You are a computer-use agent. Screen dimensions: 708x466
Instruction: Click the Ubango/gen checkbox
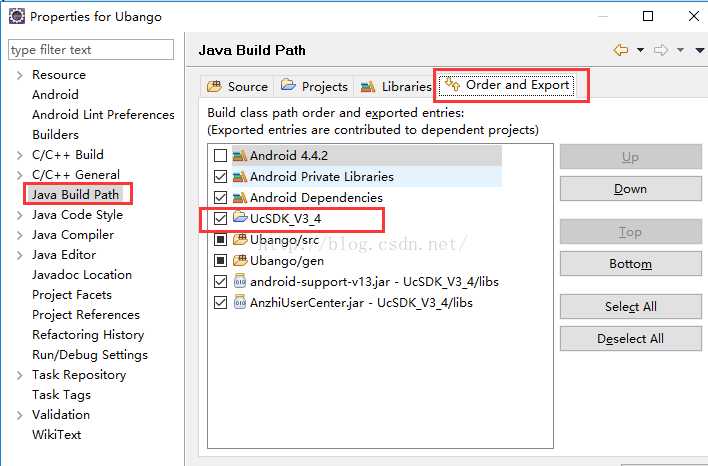[x=220, y=261]
